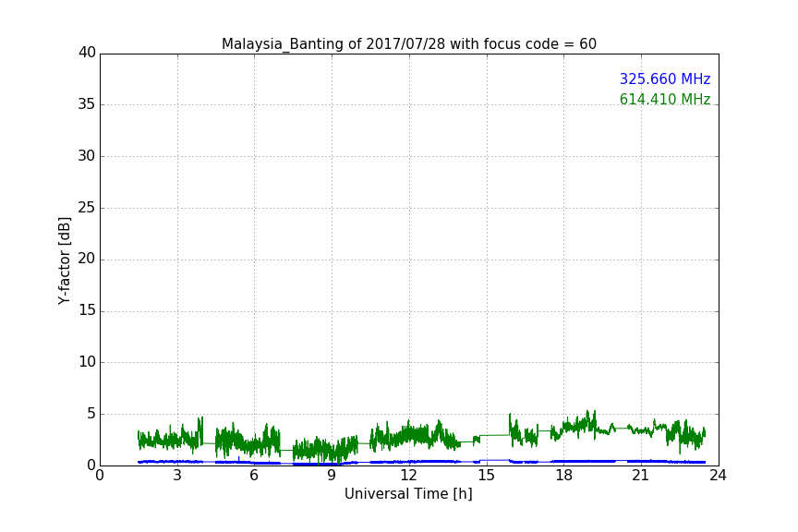The height and width of the screenshot is (532, 798).
Task: Click the y-axis tick label 35
Action: [87, 104]
